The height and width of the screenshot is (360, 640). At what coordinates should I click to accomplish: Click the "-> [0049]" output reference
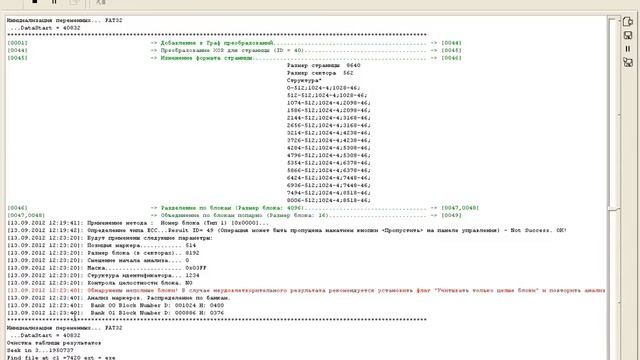point(446,215)
